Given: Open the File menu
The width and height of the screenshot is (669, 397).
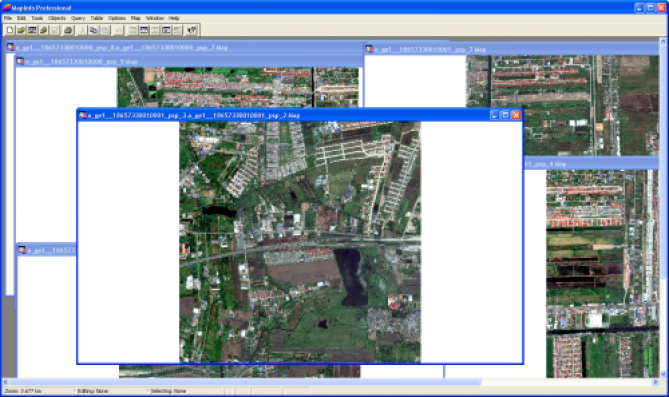Looking at the screenshot, I should coord(8,18).
